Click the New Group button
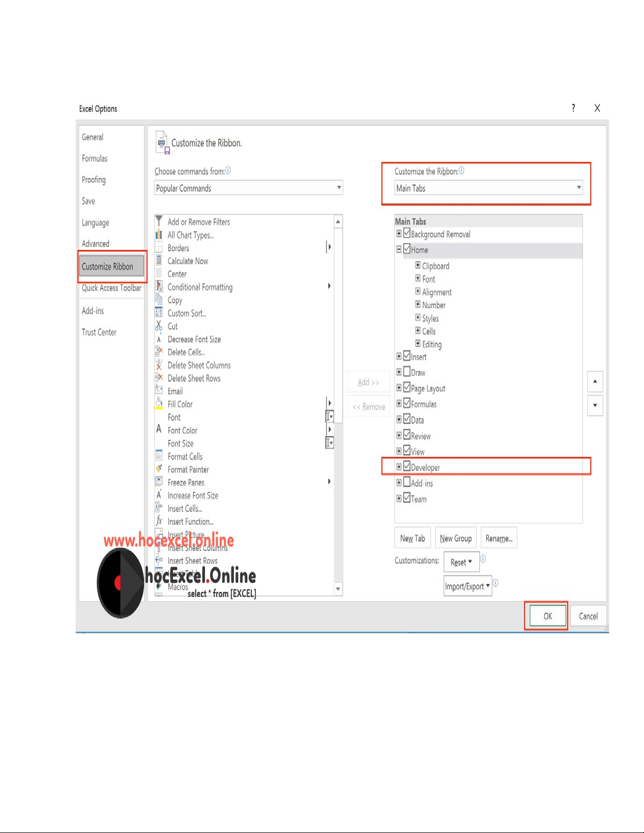The image size is (644, 833). 455,538
